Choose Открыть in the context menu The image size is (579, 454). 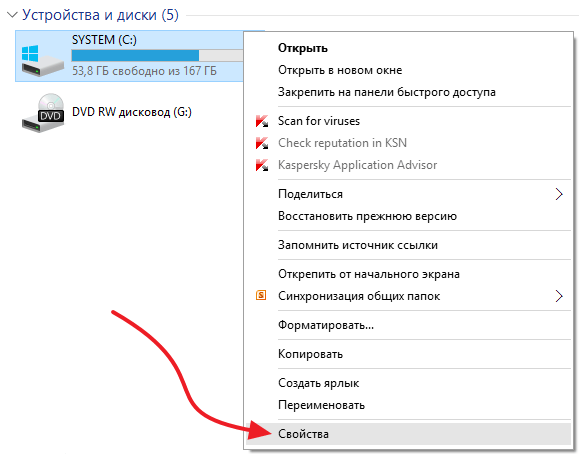pyautogui.click(x=408, y=48)
